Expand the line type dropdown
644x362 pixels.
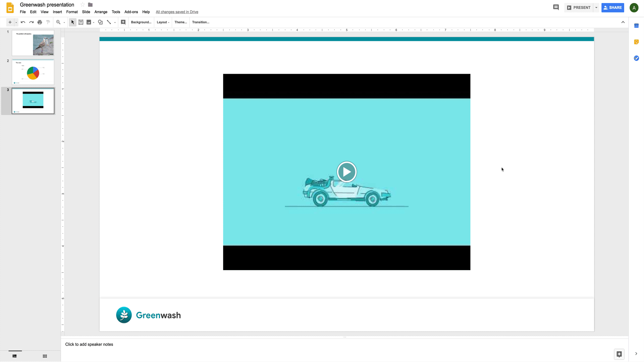(x=115, y=22)
